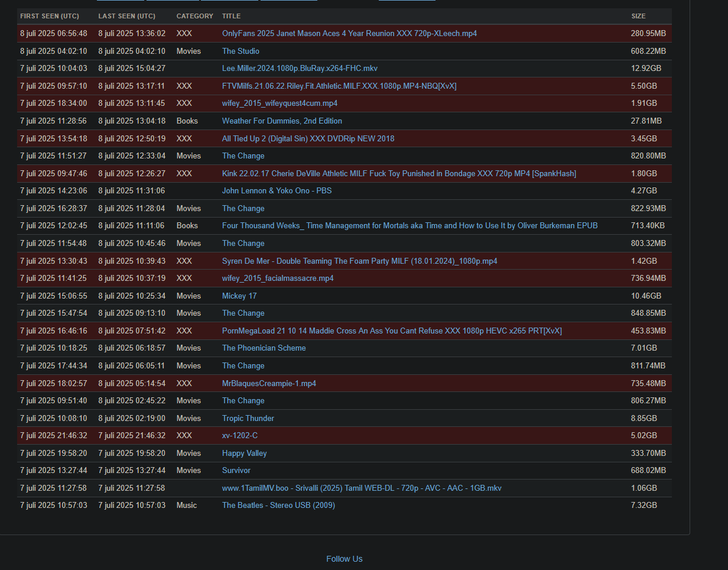Select Movies category of Survivor row
The image size is (728, 570).
coord(188,471)
